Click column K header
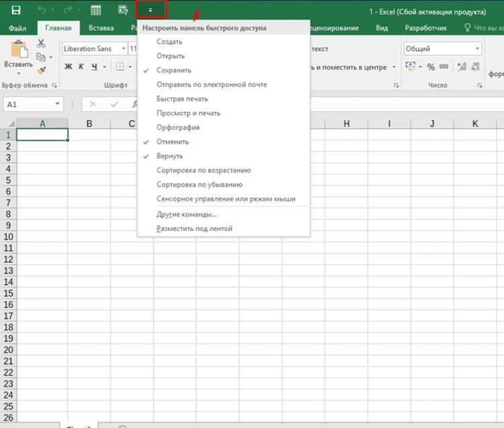The width and height of the screenshot is (504, 428). click(475, 124)
